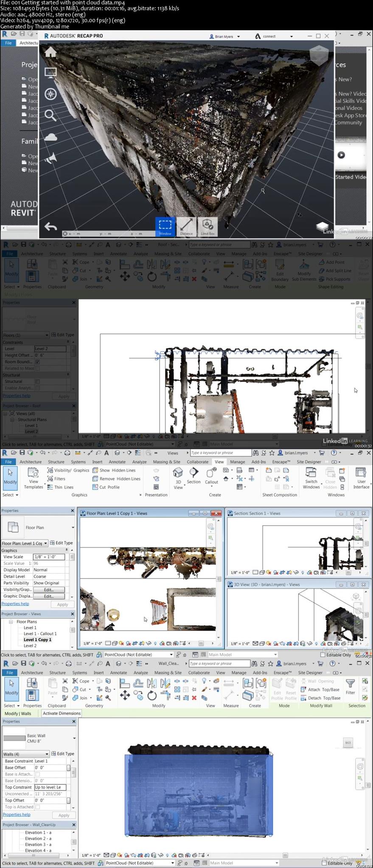Viewport: 373px width, 868px height.
Task: Click Show Hidden Lines tool
Action: tap(114, 470)
